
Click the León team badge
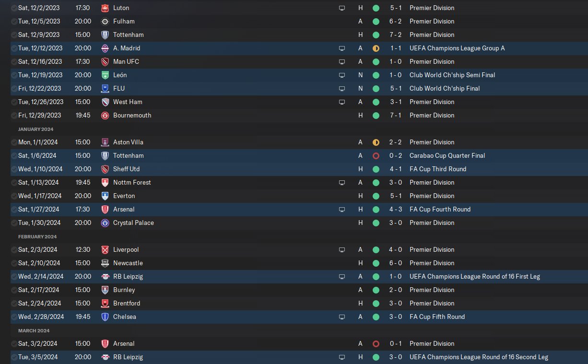(x=105, y=75)
